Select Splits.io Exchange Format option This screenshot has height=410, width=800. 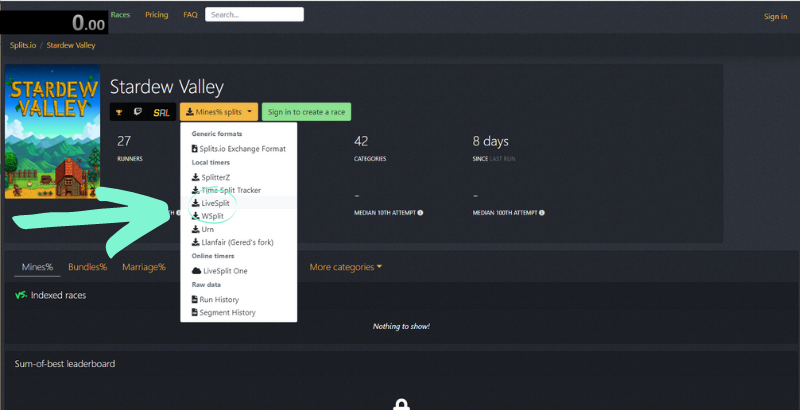tap(241, 149)
